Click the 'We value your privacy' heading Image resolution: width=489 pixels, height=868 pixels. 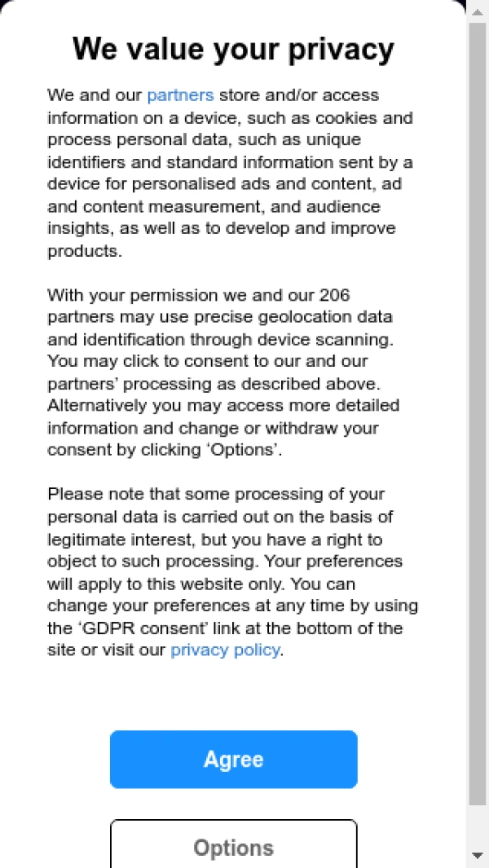point(233,49)
